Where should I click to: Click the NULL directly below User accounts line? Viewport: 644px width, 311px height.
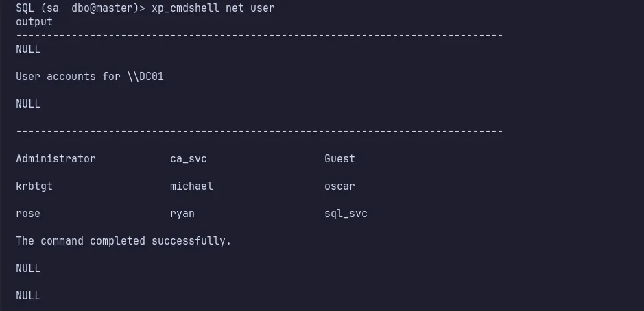tap(28, 104)
